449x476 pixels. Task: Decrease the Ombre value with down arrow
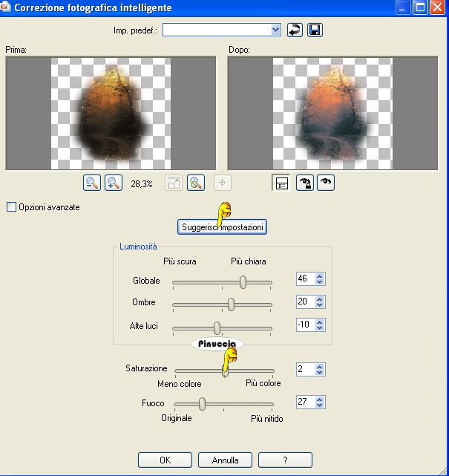click(319, 305)
